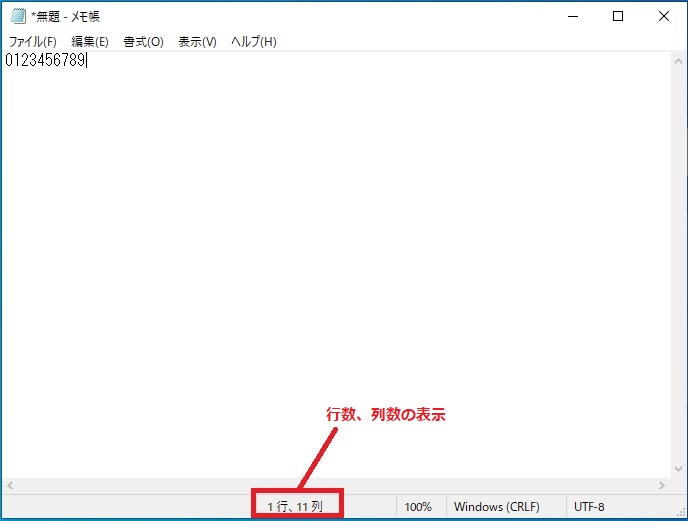Click the 100% zoom status entry
The width and height of the screenshot is (688, 521).
(x=418, y=507)
